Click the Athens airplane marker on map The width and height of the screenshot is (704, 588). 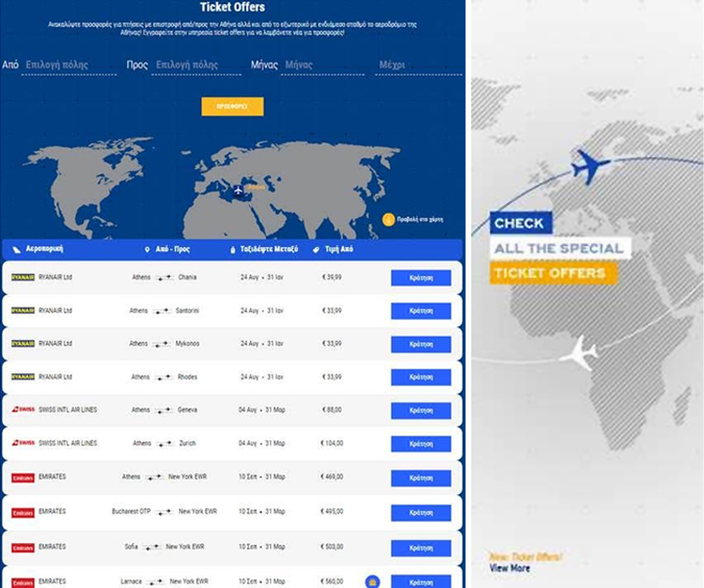pyautogui.click(x=238, y=190)
